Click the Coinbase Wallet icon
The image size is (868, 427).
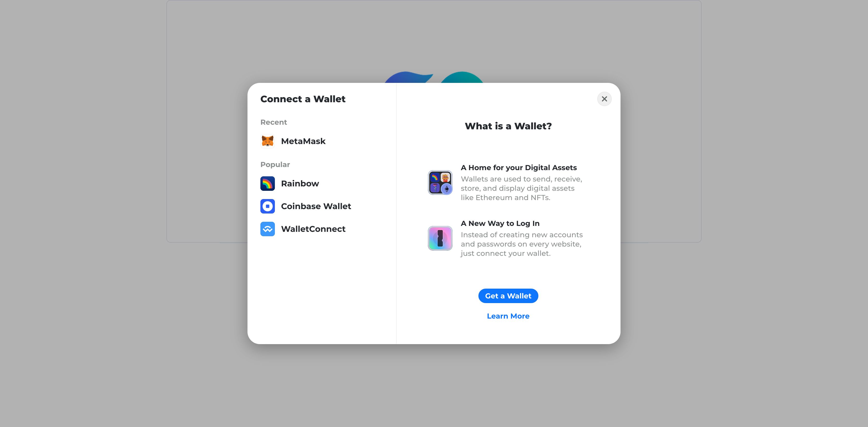[267, 206]
